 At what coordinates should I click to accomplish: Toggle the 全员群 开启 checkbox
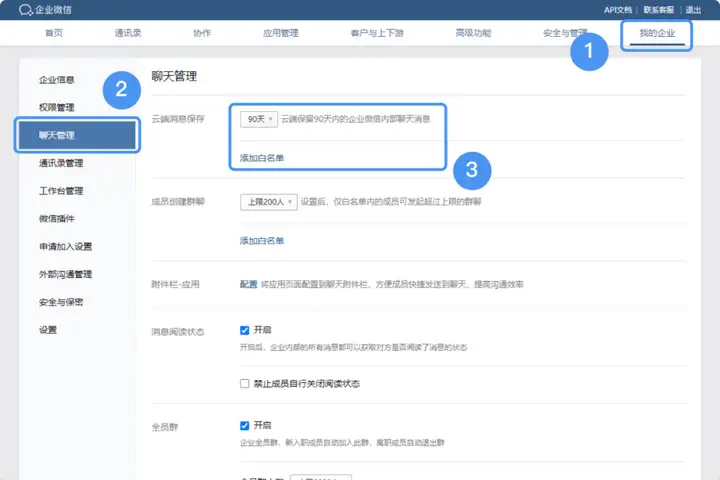245,425
